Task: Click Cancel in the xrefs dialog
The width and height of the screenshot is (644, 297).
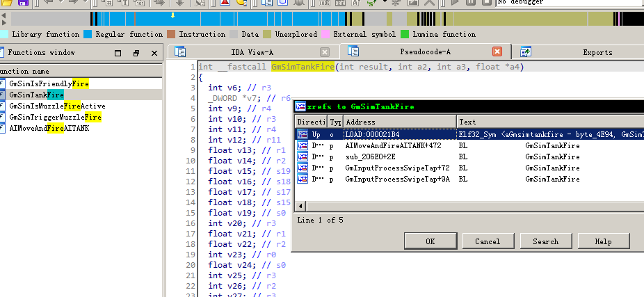Action: coord(488,241)
